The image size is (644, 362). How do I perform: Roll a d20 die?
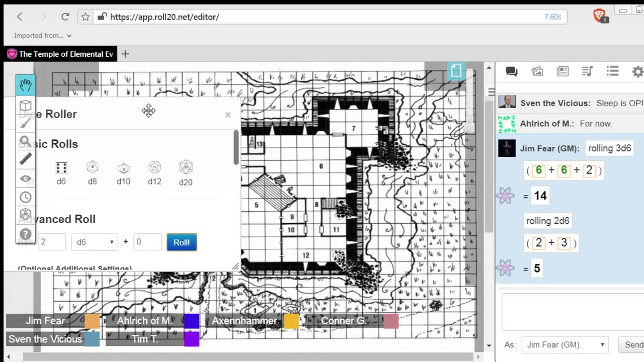point(186,173)
